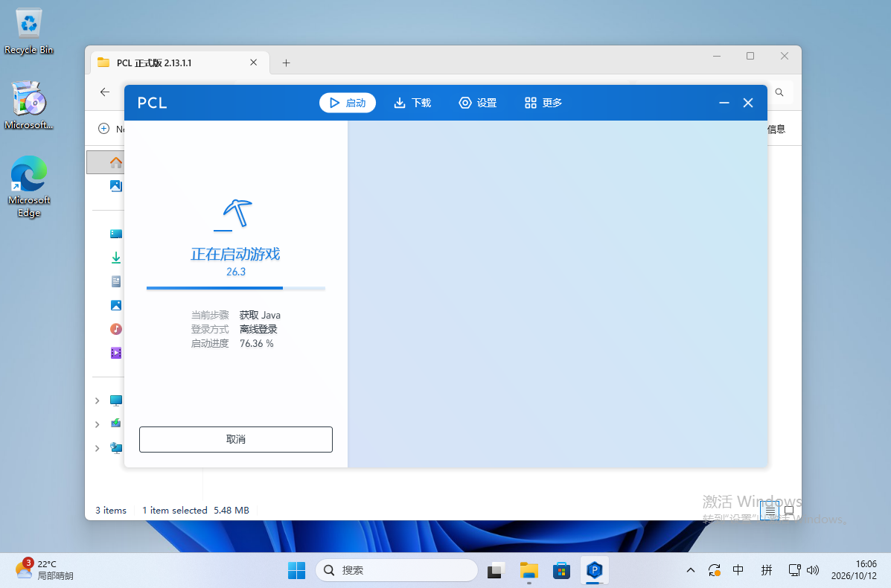Open network settings from system tray
Image resolution: width=891 pixels, height=588 pixels.
click(794, 570)
